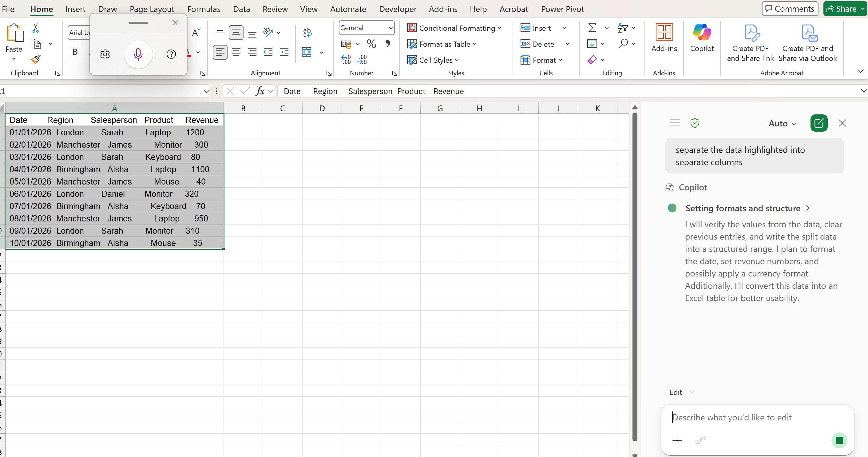Click the AutoSum icon
The height and width of the screenshot is (457, 868).
pos(593,28)
